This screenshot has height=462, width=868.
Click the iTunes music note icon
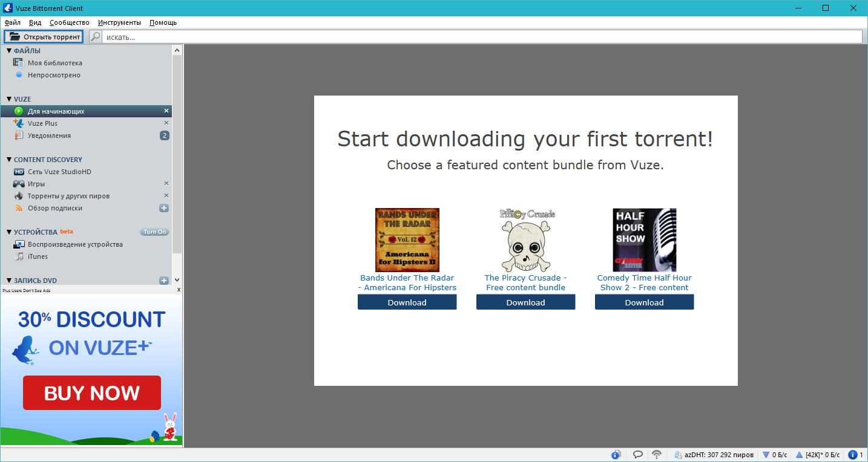[x=19, y=256]
